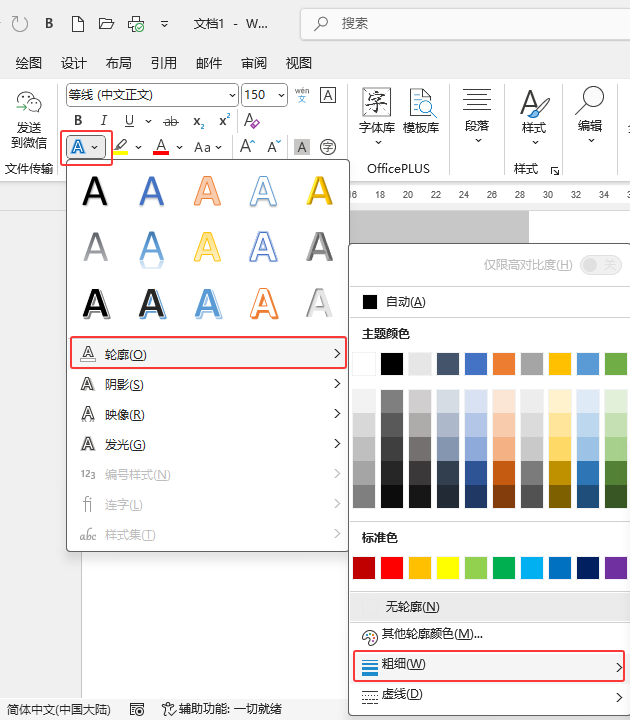Click the Grow font size icon
The width and height of the screenshot is (630, 720).
click(247, 146)
